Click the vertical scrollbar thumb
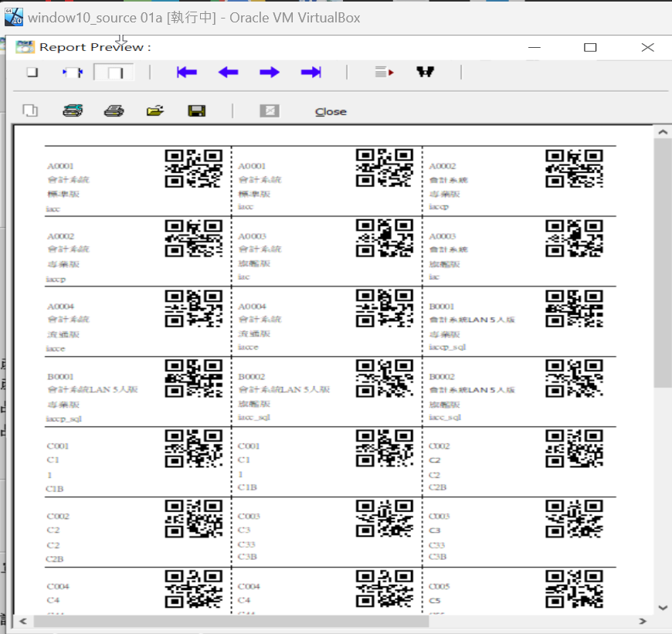This screenshot has height=634, width=672. [663, 263]
